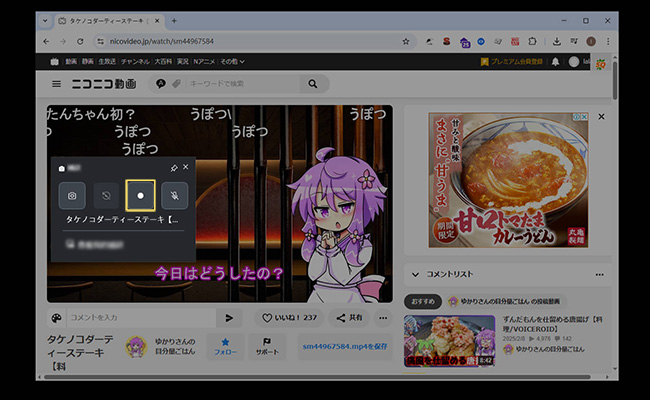Image resolution: width=650 pixels, height=400 pixels.
Task: Toggle microphone mute in capture widget
Action: [175, 195]
